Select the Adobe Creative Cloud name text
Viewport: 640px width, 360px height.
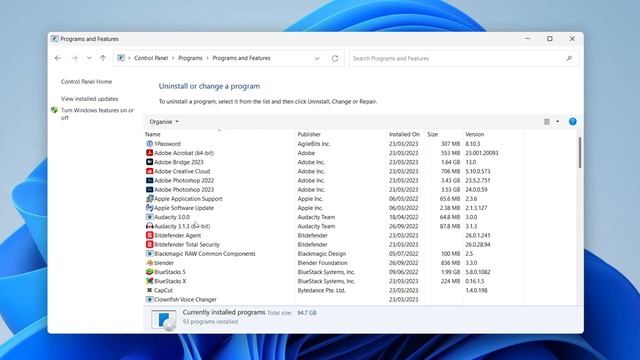tap(182, 171)
